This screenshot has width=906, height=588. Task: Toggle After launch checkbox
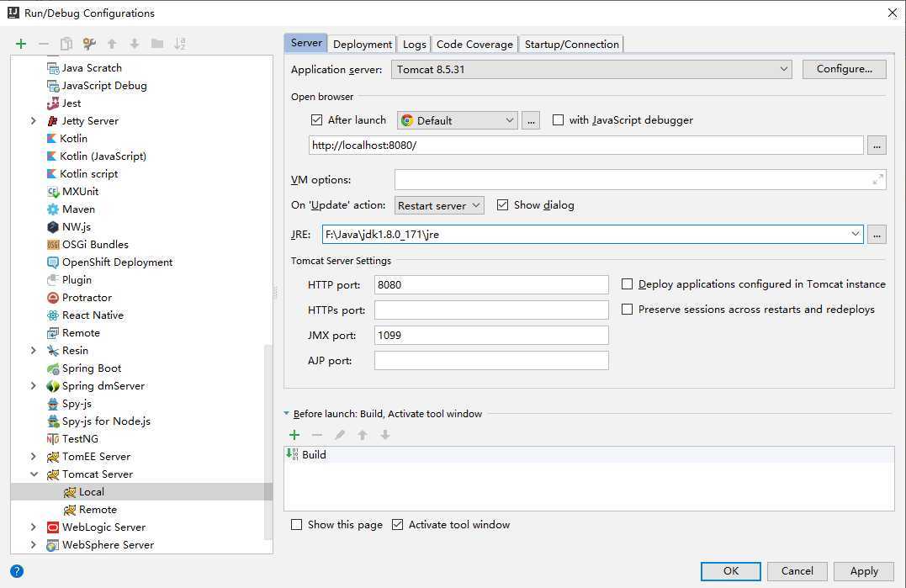click(x=316, y=120)
